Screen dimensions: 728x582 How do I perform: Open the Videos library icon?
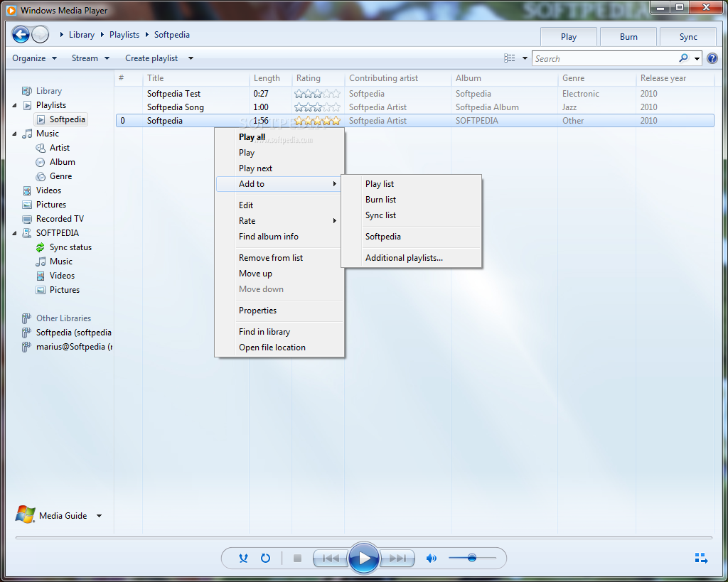(x=28, y=190)
